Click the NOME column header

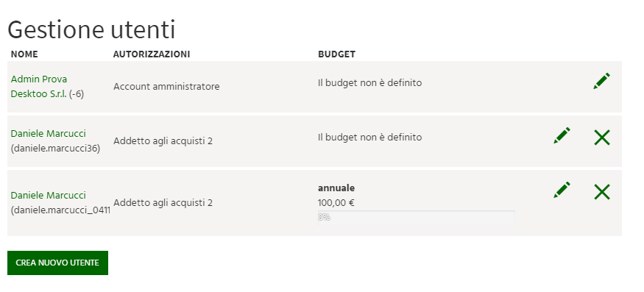24,54
